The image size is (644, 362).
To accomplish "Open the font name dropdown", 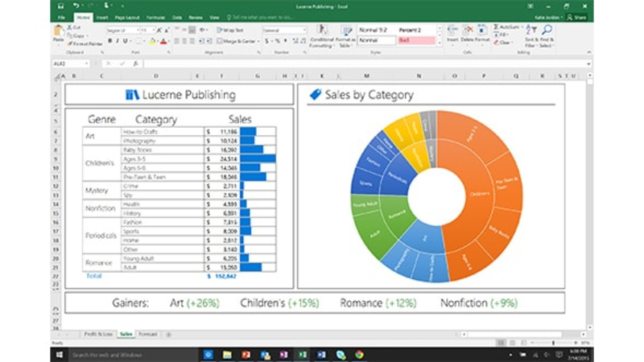I will click(x=138, y=31).
